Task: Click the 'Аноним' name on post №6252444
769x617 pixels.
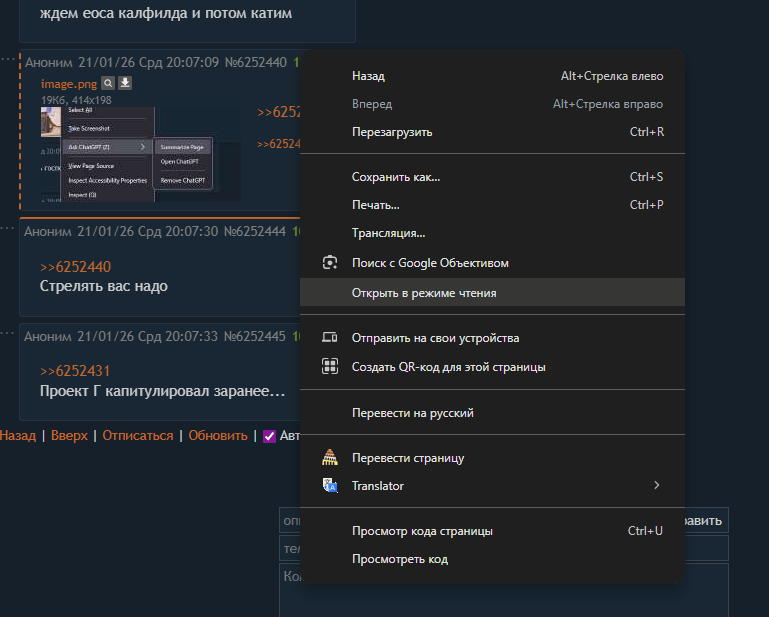Action: 48,231
